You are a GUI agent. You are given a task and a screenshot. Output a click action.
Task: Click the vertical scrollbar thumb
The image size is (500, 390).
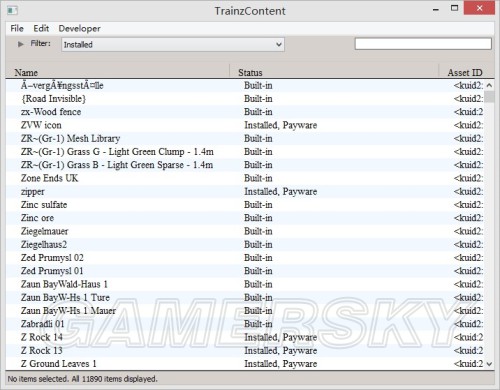tap(489, 97)
